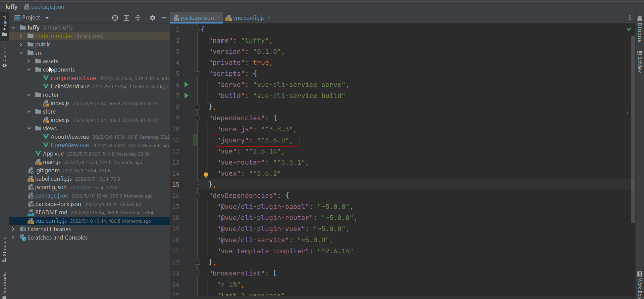Click the fold end marker on line 8

click(x=197, y=107)
